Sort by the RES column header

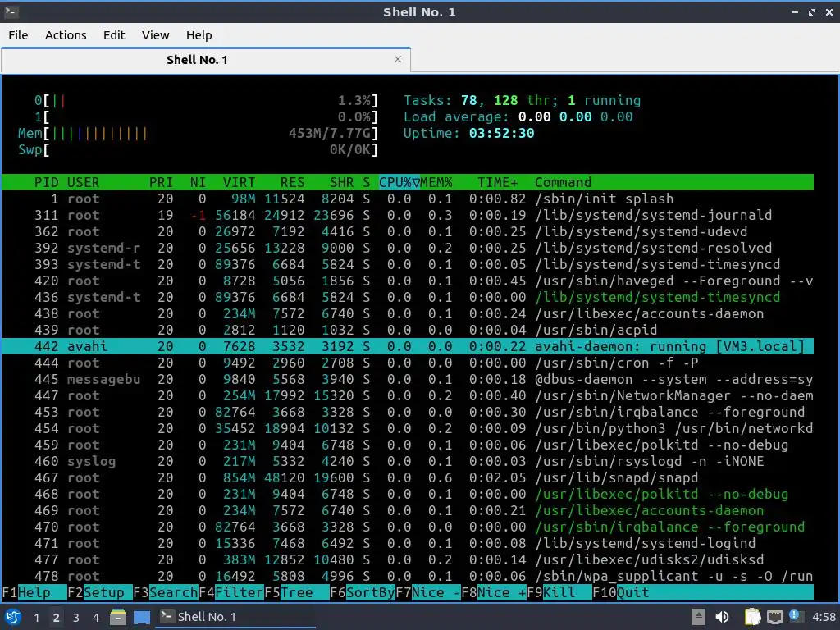(x=293, y=182)
